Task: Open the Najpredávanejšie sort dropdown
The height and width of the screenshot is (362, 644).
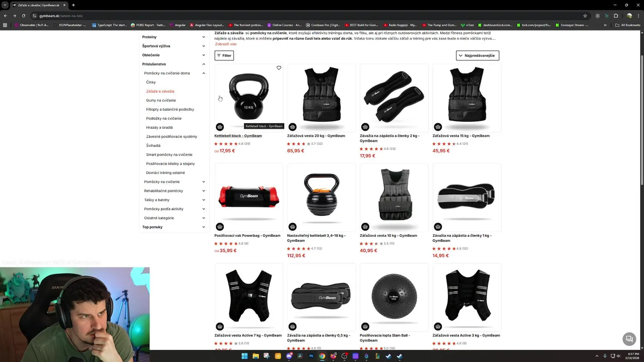Action: tap(477, 55)
